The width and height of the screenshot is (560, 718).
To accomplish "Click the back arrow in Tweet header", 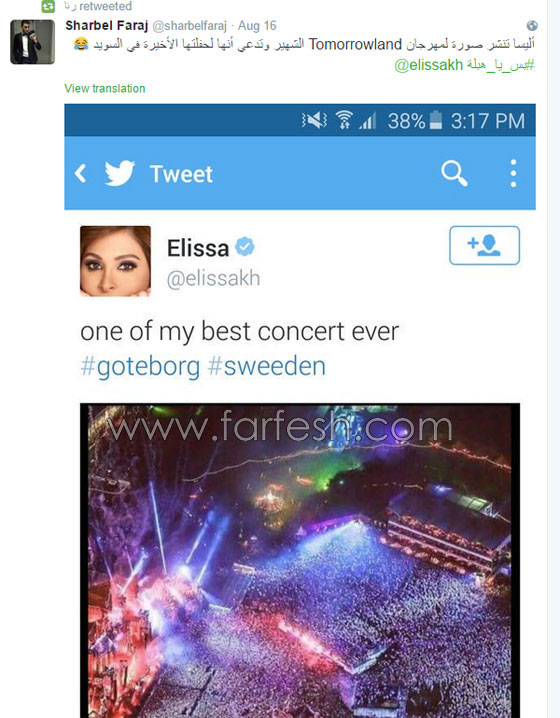I will (81, 174).
